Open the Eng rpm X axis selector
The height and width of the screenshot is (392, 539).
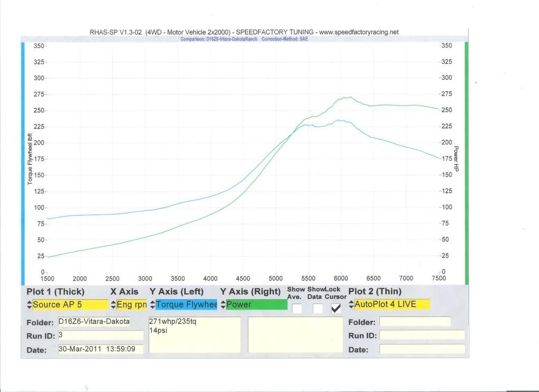131,305
